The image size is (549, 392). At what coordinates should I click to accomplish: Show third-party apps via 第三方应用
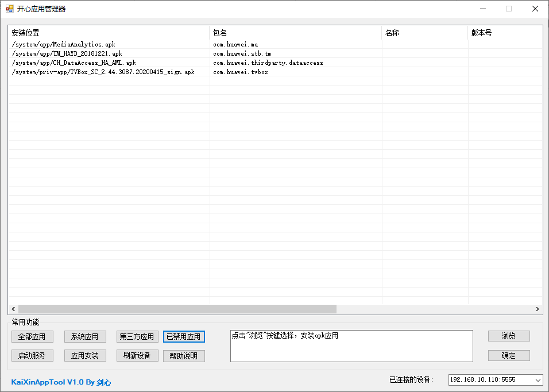pos(137,336)
